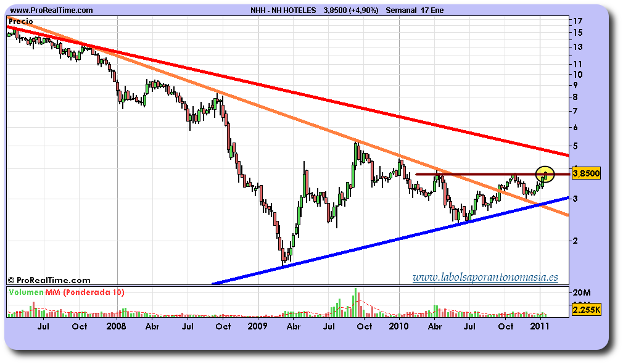Click the Semanal 17 Ene timeframe text

click(x=415, y=10)
